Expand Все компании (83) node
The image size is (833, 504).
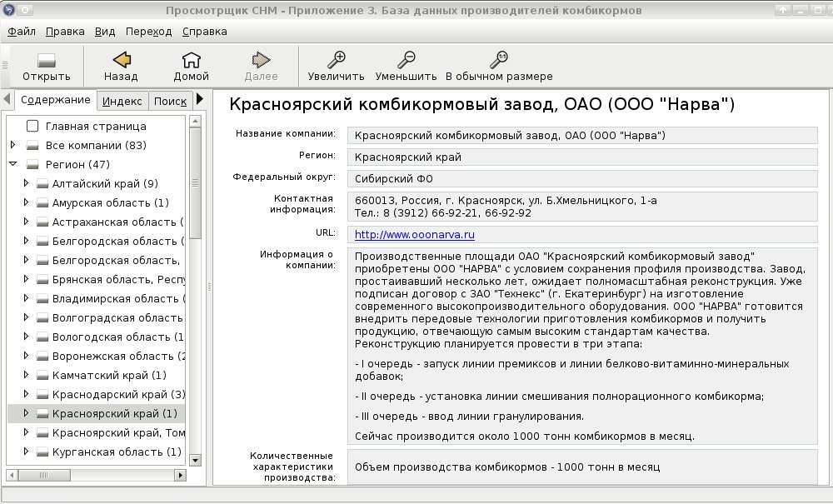[13, 144]
